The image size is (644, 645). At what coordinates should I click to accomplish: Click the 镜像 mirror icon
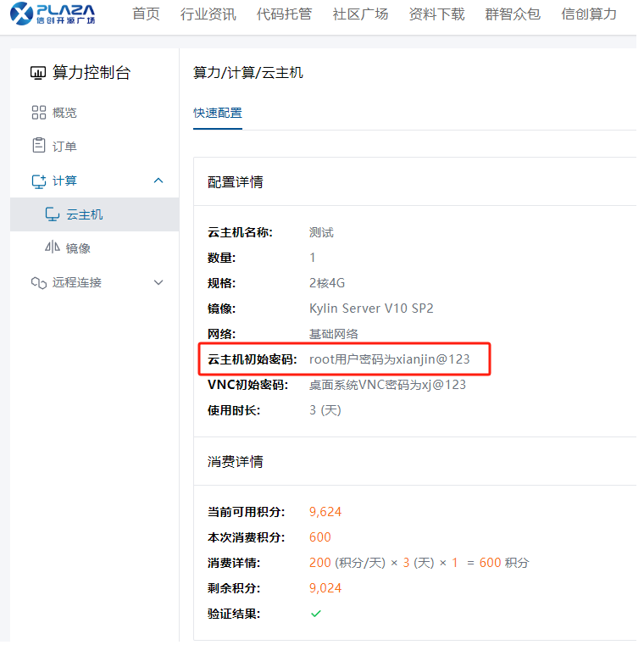pyautogui.click(x=52, y=248)
